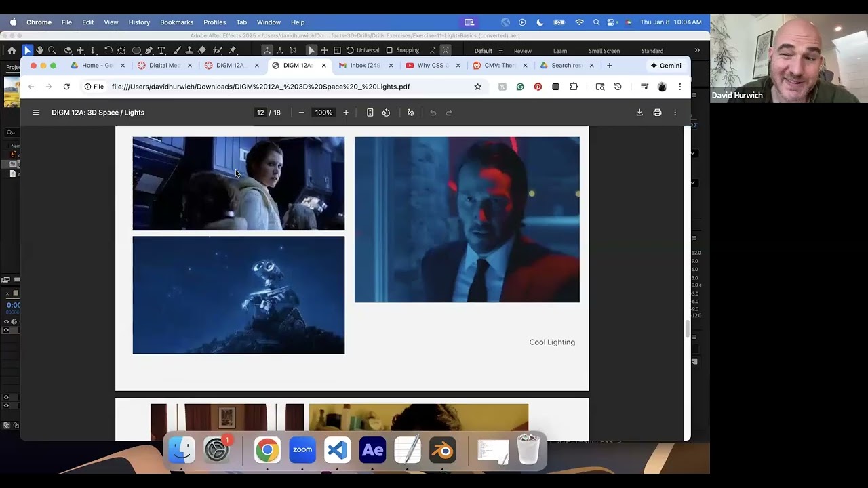Click the WALL-E image in the PDF
This screenshot has height=488, width=868.
239,295
